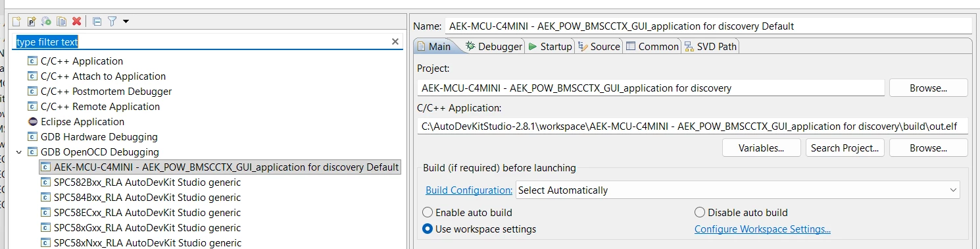
Task: Click the New launch configuration icon
Action: tap(17, 22)
